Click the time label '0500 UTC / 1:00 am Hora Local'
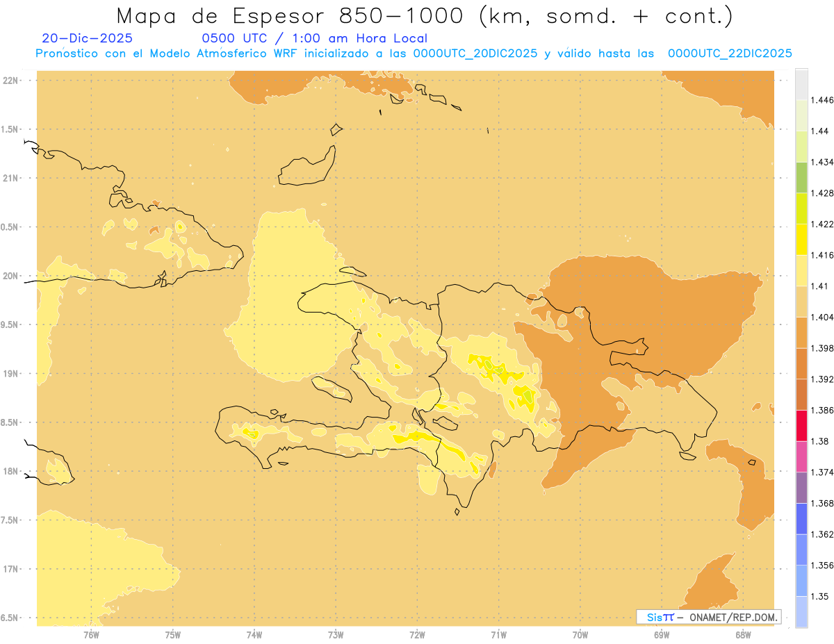This screenshot has height=644, width=834. (314, 38)
